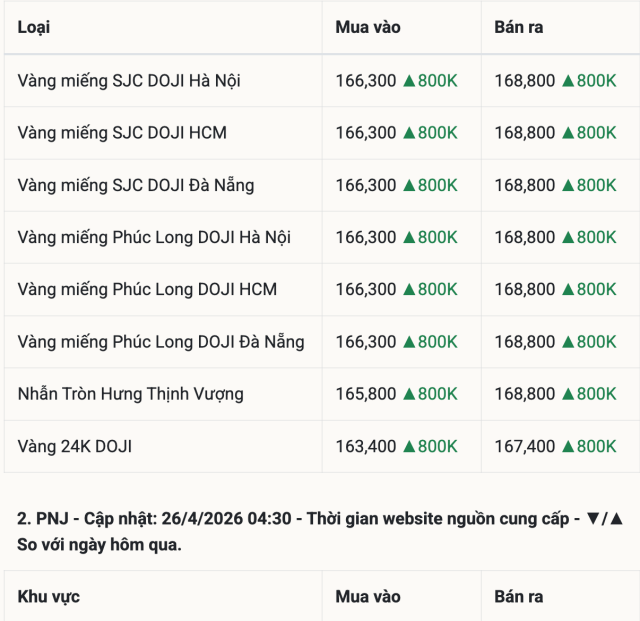Click the "Mua vào" header in the DOJI table
The height and width of the screenshot is (621, 640).
[x=368, y=27]
